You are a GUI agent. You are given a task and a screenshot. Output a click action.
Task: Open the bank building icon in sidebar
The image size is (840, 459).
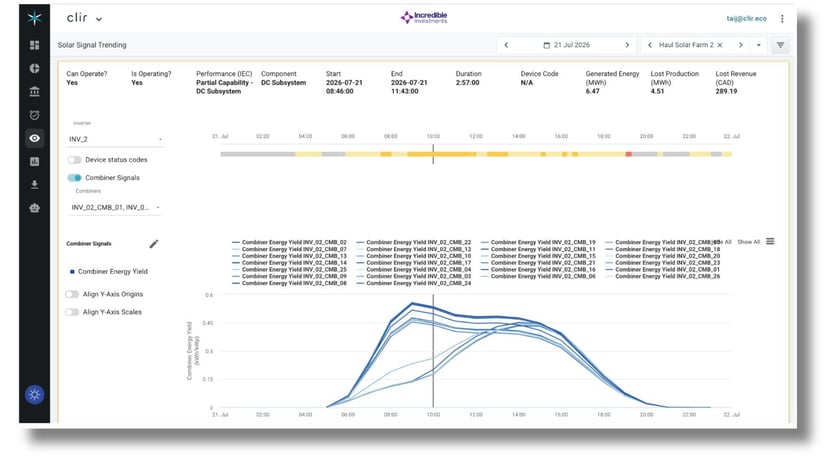[34, 92]
